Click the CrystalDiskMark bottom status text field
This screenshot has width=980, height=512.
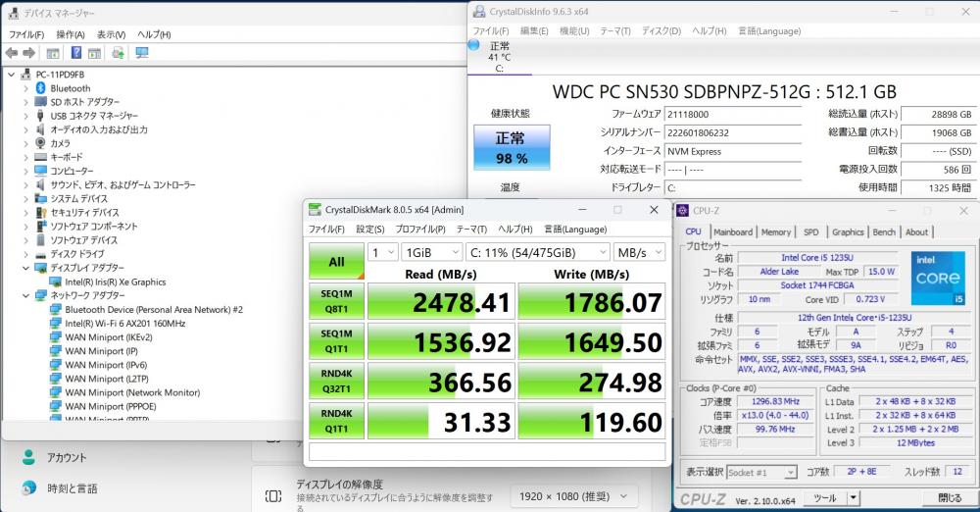coord(487,452)
